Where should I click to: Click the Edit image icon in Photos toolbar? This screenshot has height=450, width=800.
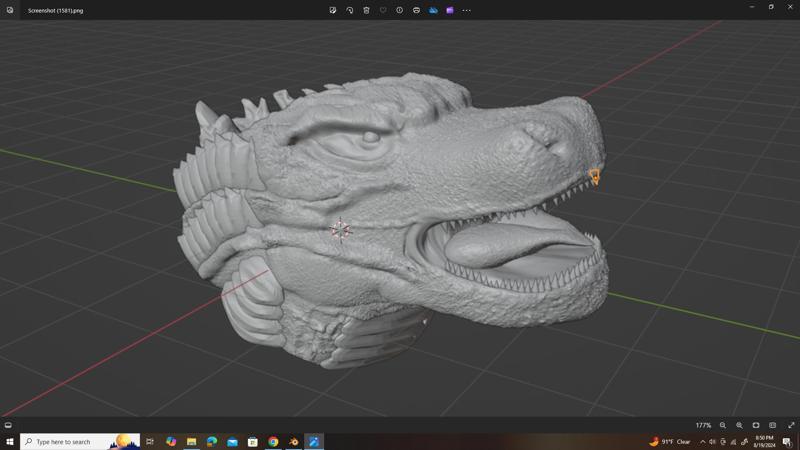click(x=333, y=10)
